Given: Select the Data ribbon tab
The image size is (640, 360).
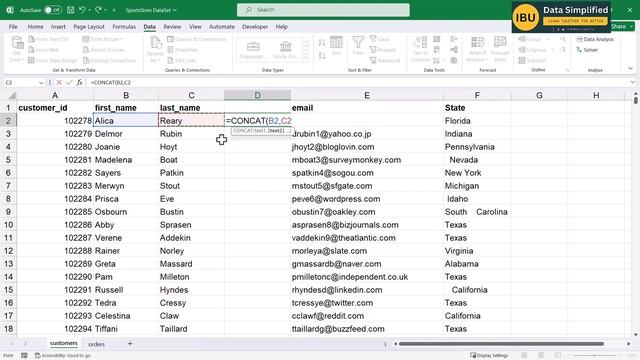Looking at the screenshot, I should point(149,27).
